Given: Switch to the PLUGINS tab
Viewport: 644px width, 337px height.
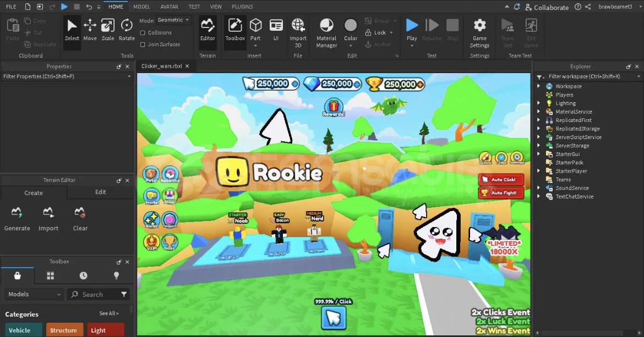Looking at the screenshot, I should [x=242, y=7].
